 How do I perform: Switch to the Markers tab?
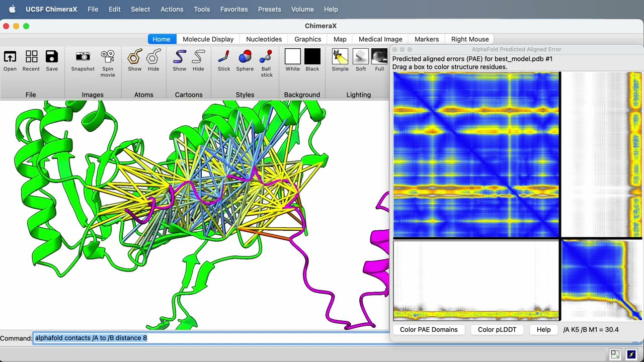pyautogui.click(x=427, y=39)
